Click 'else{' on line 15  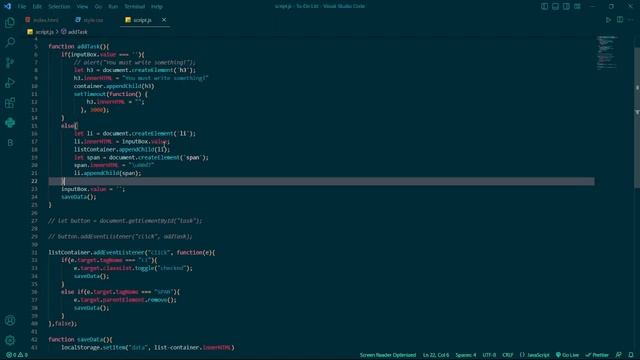coord(69,126)
